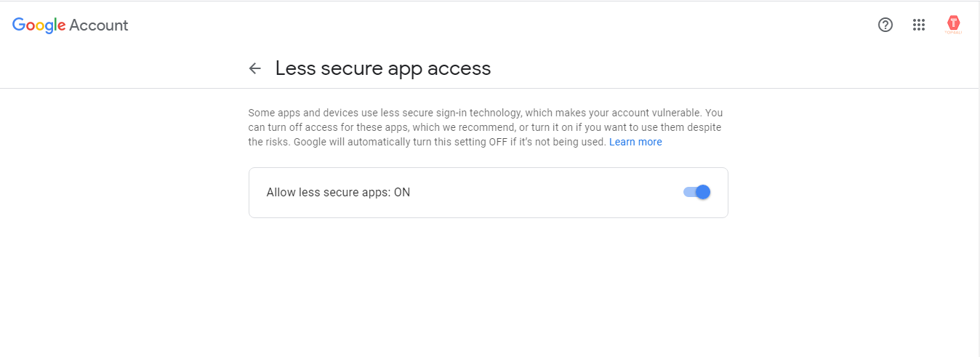Click the word Account beside the Google logo
This screenshot has height=357, width=980.
[99, 25]
